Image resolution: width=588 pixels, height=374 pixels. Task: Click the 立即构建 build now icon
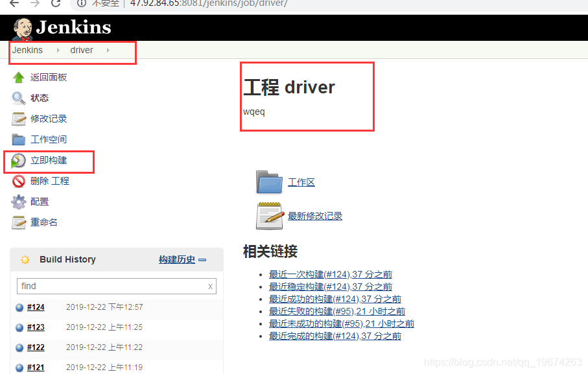19,160
